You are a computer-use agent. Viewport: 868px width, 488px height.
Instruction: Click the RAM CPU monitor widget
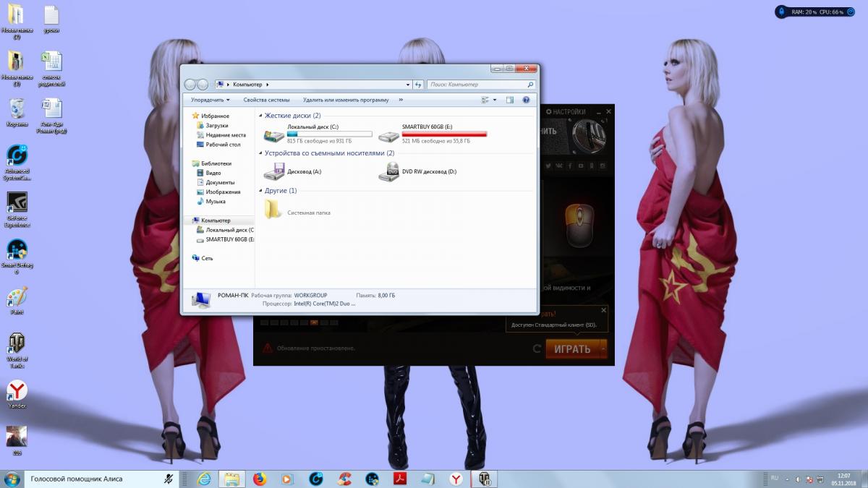815,12
